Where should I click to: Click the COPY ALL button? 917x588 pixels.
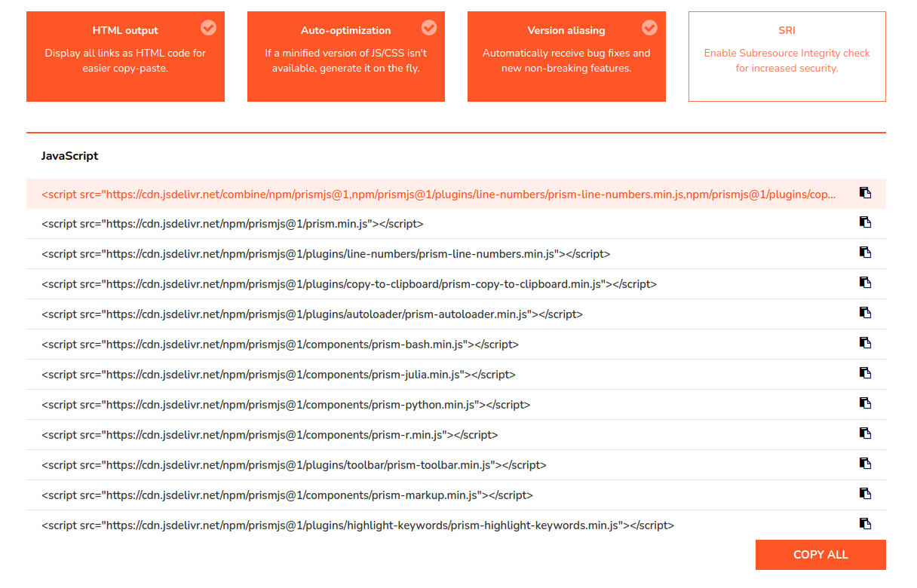tap(820, 555)
